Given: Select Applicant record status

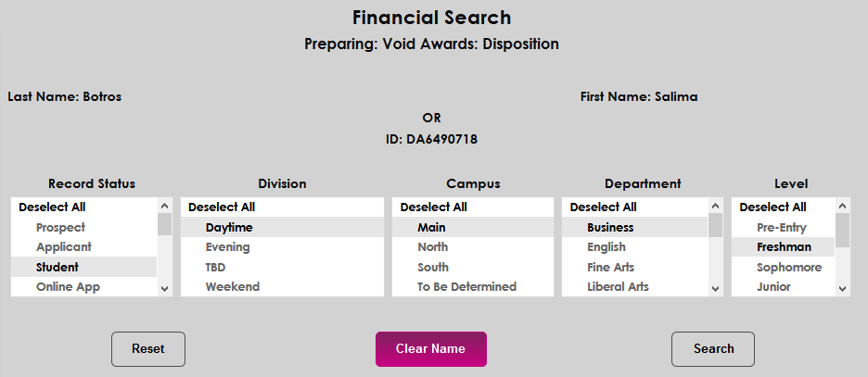Looking at the screenshot, I should [64, 247].
